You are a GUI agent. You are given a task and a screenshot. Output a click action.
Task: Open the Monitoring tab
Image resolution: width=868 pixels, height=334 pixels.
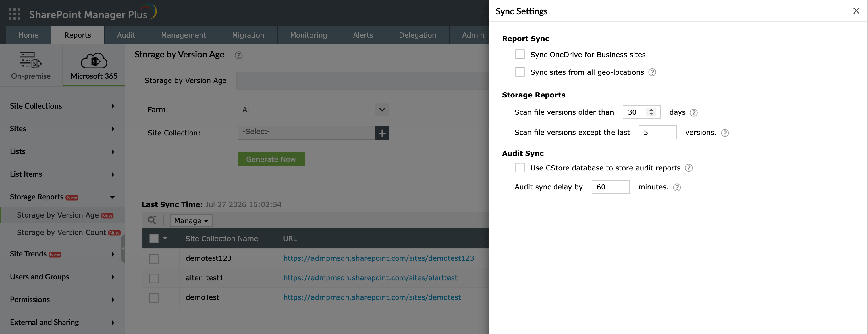309,35
